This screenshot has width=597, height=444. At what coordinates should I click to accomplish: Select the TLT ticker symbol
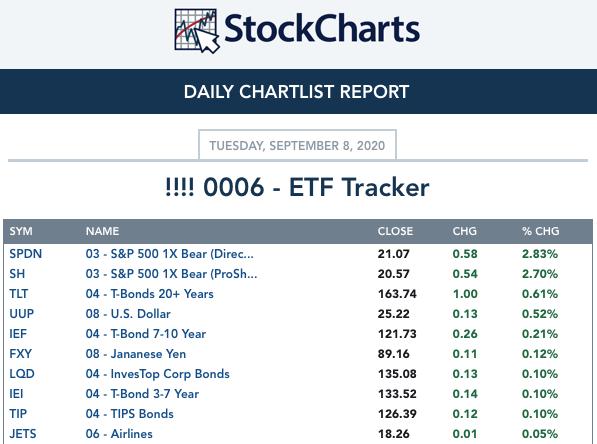(19, 294)
